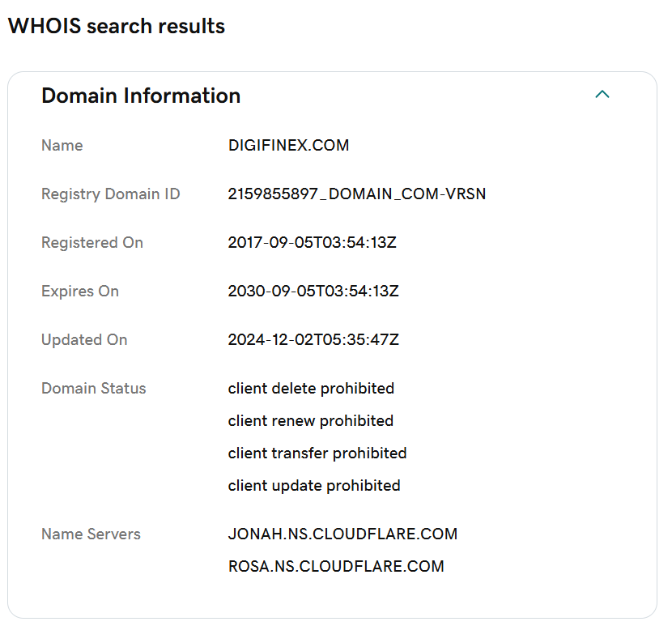Viewport: 672px width, 630px height.
Task: Click the 'client update prohibited' status
Action: coord(314,486)
